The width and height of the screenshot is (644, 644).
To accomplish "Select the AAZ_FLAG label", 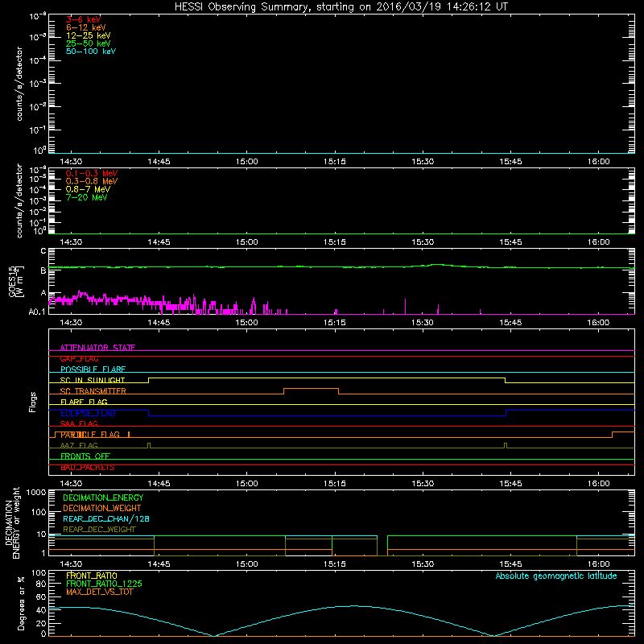I will (79, 446).
